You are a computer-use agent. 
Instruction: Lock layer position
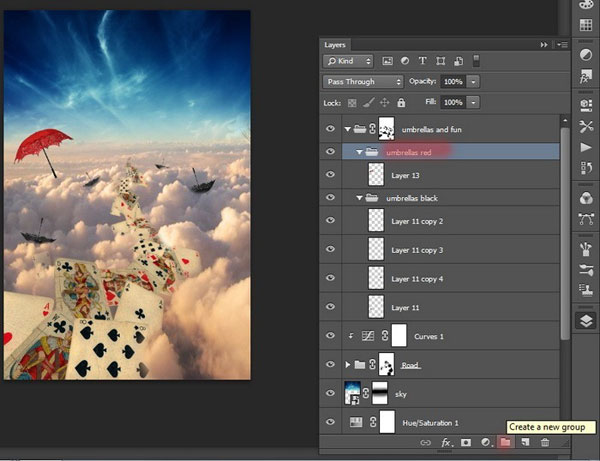point(384,103)
